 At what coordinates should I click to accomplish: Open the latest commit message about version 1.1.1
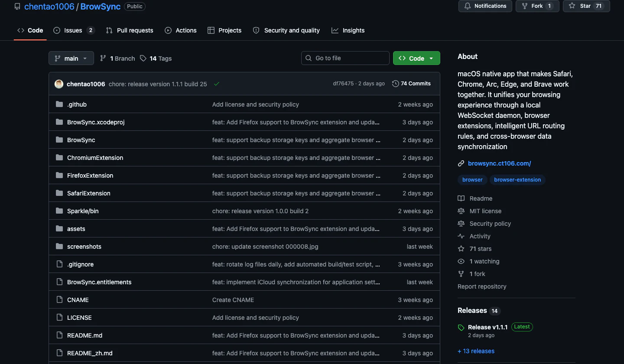pos(158,84)
